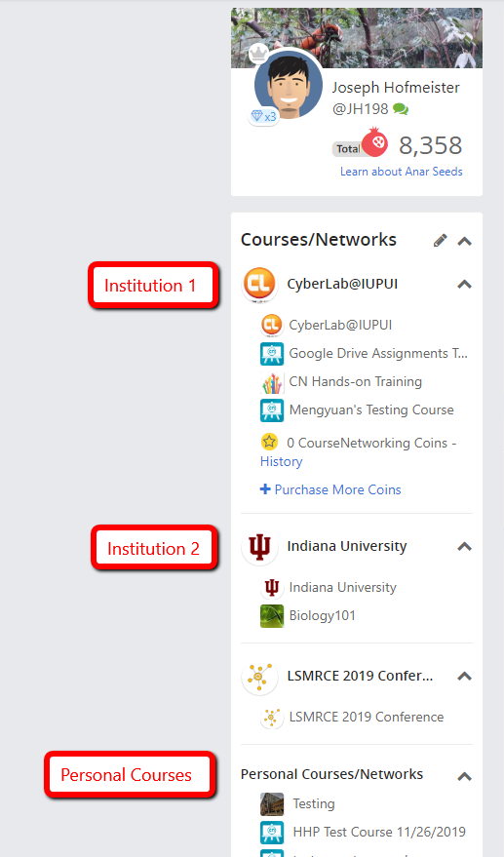Click Purchase More Coins

330,489
